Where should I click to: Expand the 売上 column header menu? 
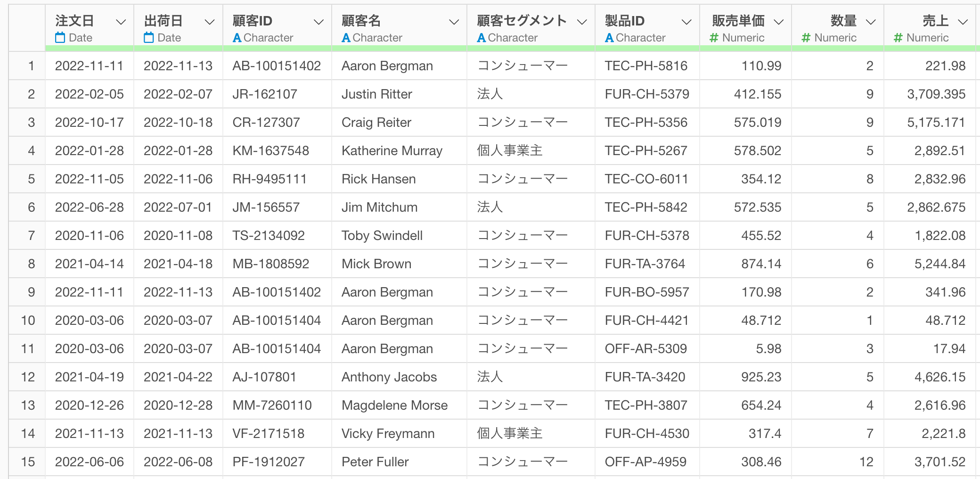[963, 22]
